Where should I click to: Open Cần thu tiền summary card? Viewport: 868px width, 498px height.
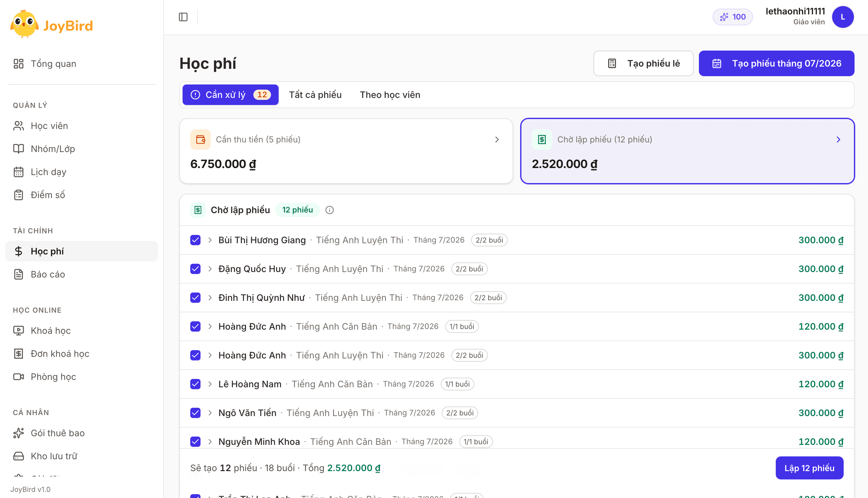tap(346, 151)
